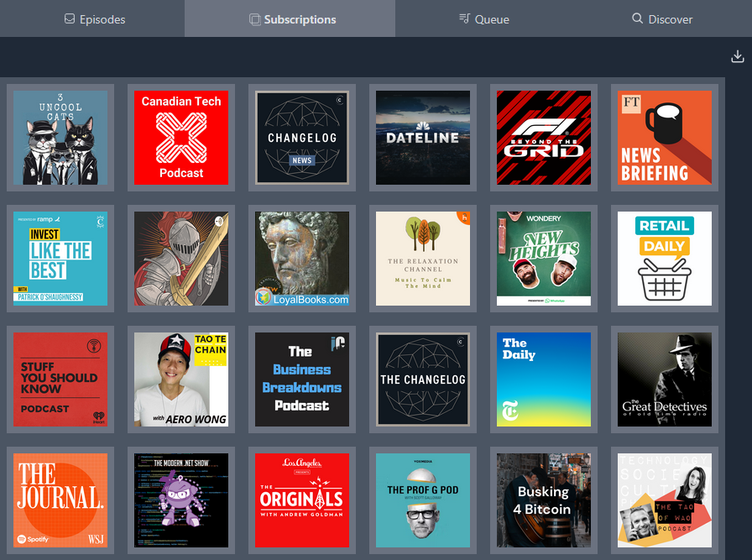Image resolution: width=752 pixels, height=560 pixels.
Task: Open the Queue tab
Action: tap(483, 18)
